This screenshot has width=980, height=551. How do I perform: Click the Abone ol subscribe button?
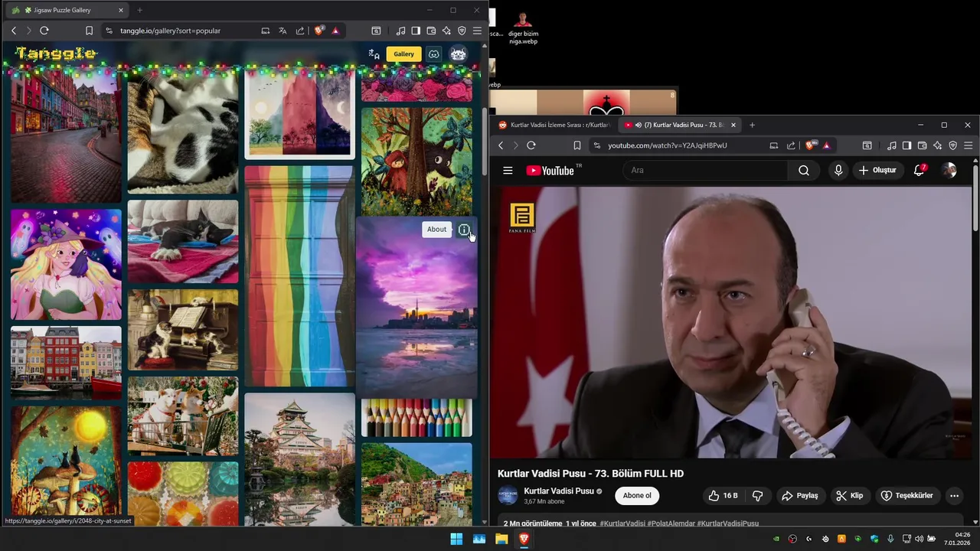click(x=637, y=496)
